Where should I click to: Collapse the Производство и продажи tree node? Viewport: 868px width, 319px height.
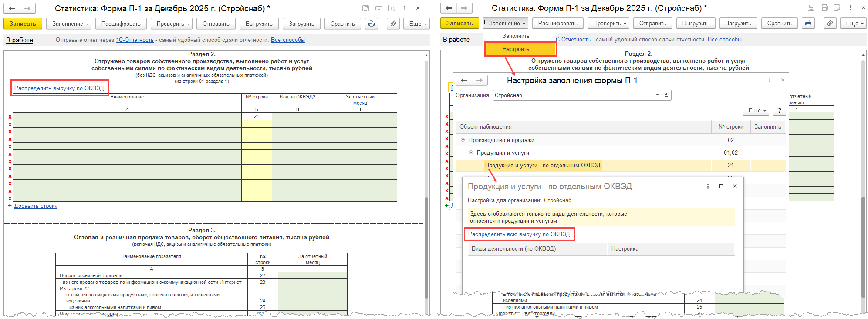coord(463,140)
